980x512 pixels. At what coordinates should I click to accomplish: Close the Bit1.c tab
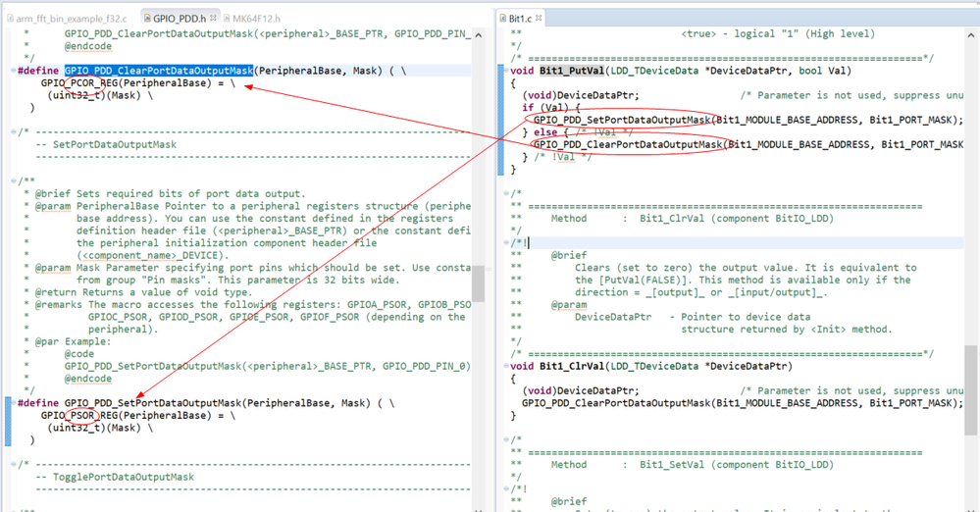coord(539,18)
